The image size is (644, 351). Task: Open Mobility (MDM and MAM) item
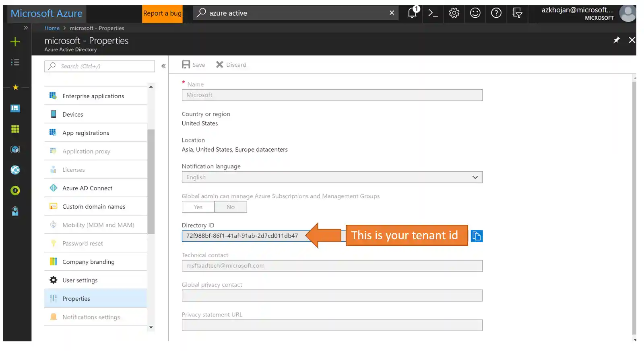(x=95, y=225)
